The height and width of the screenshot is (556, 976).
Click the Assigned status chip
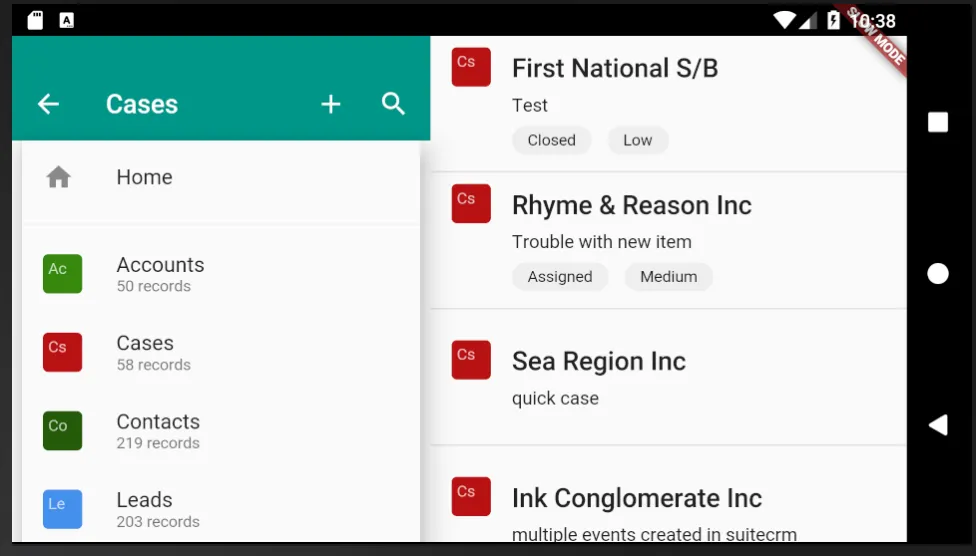pos(560,276)
